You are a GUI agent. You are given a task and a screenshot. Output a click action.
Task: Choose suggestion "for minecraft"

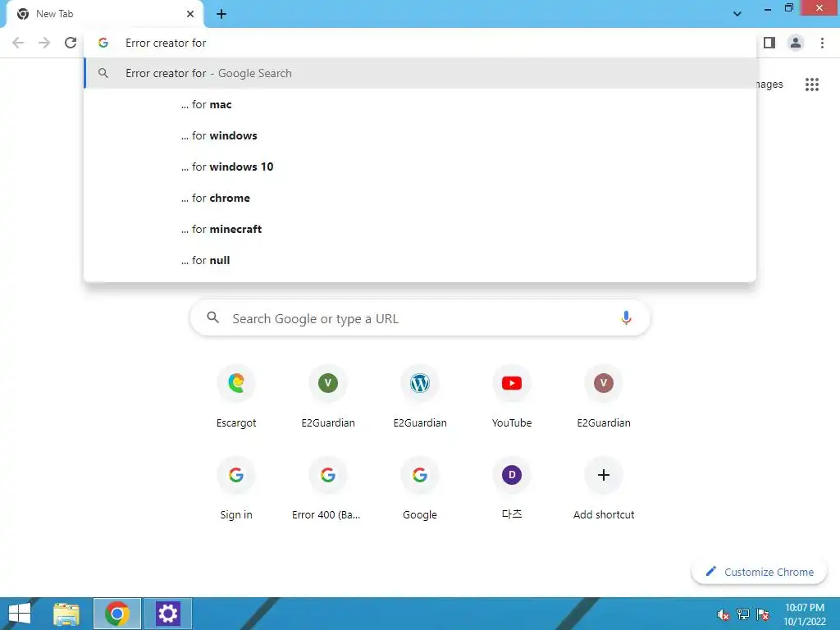[420, 229]
